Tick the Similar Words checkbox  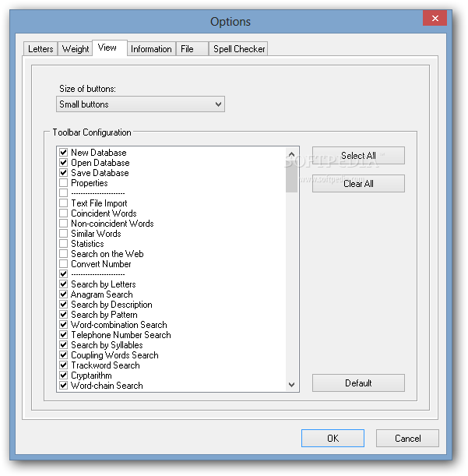click(63, 234)
